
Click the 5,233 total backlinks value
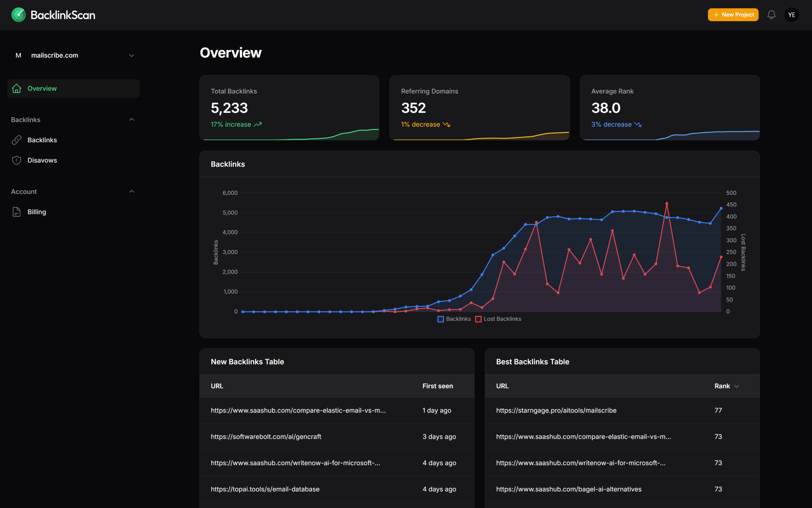pyautogui.click(x=229, y=108)
